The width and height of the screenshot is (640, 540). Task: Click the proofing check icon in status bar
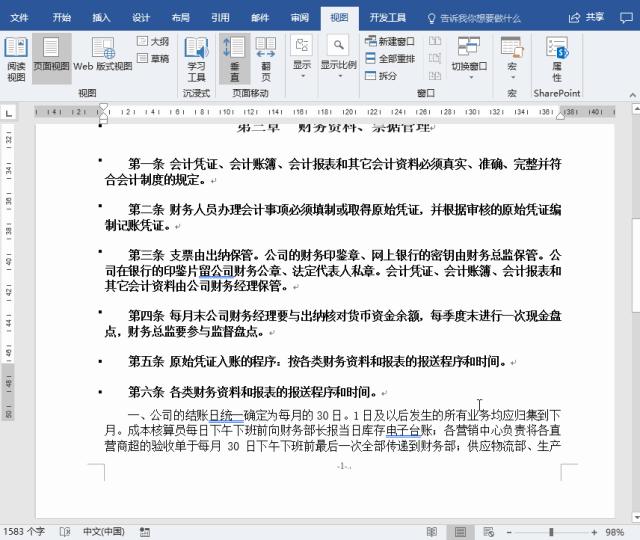[x=65, y=532]
